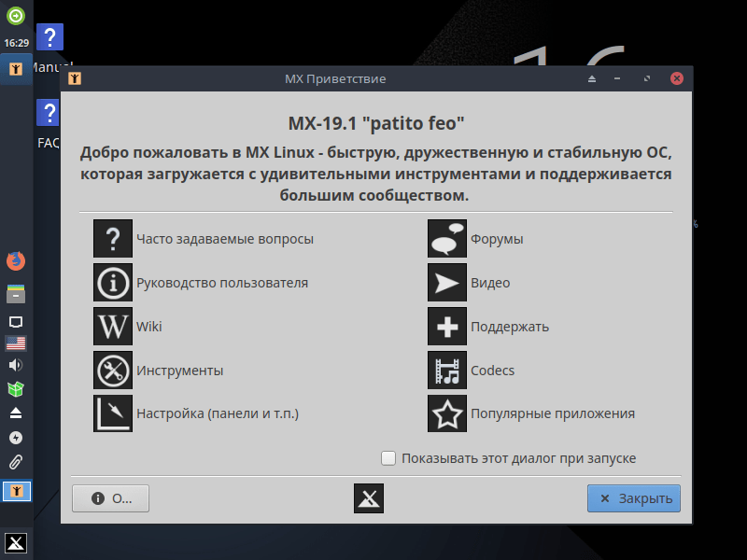This screenshot has width=747, height=560.
Task: Open the Форумы speech bubbles icon
Action: (447, 239)
